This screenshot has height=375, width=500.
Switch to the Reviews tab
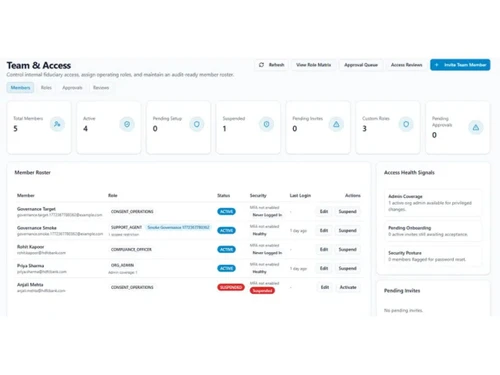(x=101, y=88)
